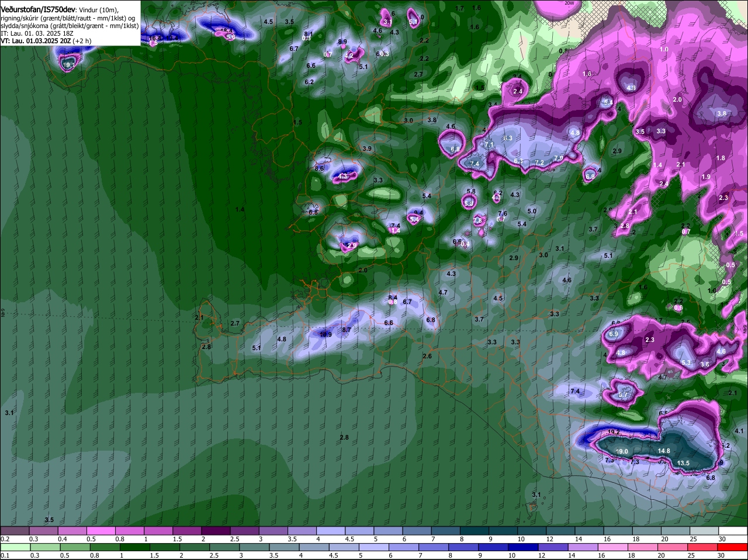Click the 1.0 value in purple area

664,50
